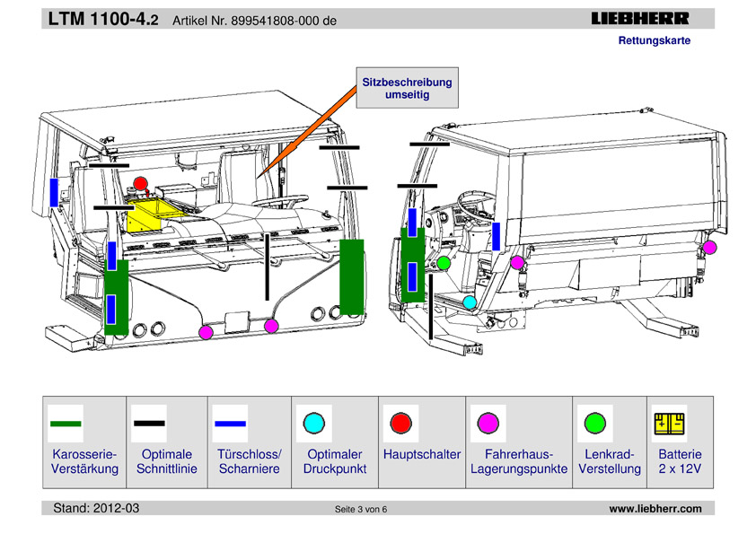Open the www.liebherr.com link
The image size is (756, 534).
655,509
